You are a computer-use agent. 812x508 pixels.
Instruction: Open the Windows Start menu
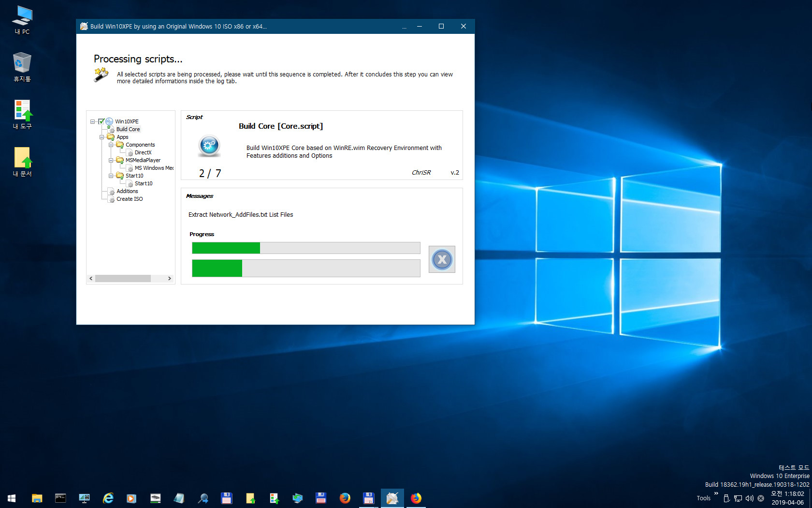12,498
